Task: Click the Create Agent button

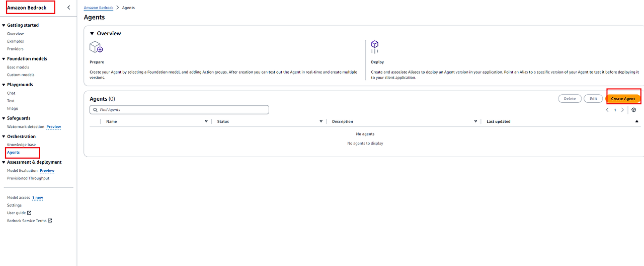Action: point(623,99)
